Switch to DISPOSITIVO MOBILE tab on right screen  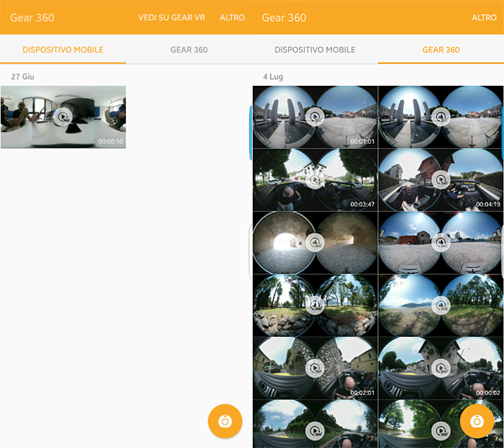click(315, 50)
